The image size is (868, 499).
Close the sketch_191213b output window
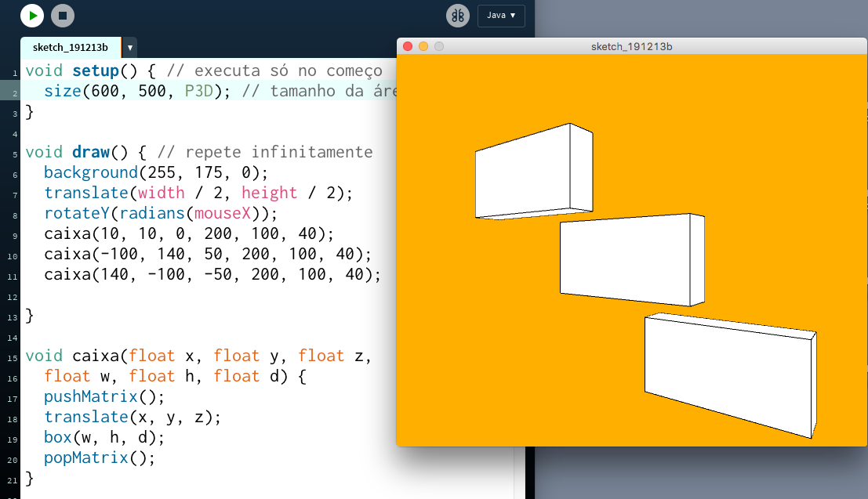coord(408,47)
